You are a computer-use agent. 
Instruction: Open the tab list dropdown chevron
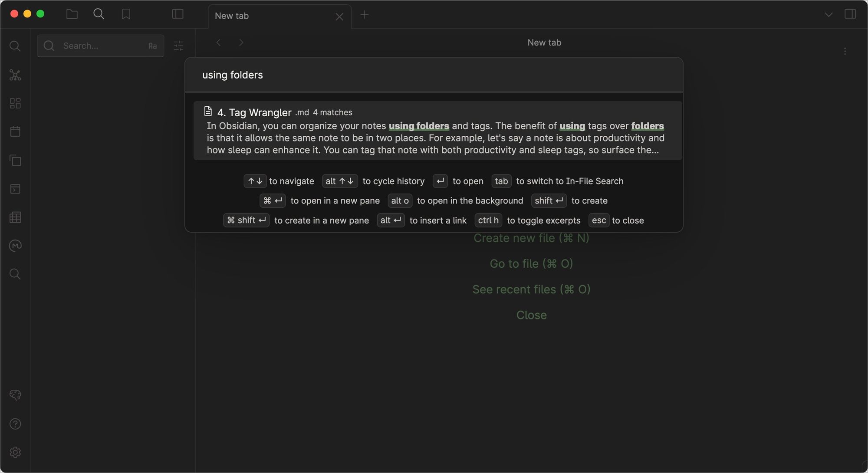828,14
